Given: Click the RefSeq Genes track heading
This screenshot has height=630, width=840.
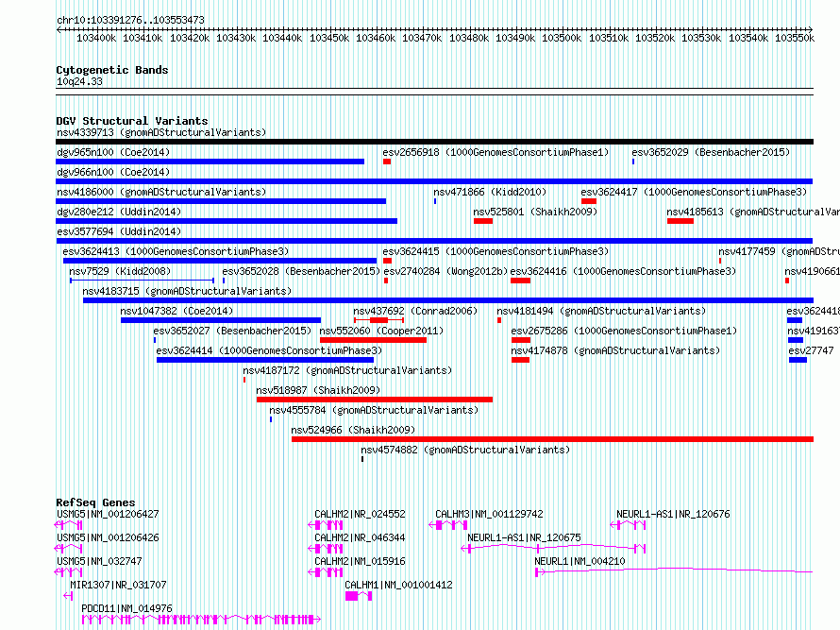Looking at the screenshot, I should click(x=95, y=502).
